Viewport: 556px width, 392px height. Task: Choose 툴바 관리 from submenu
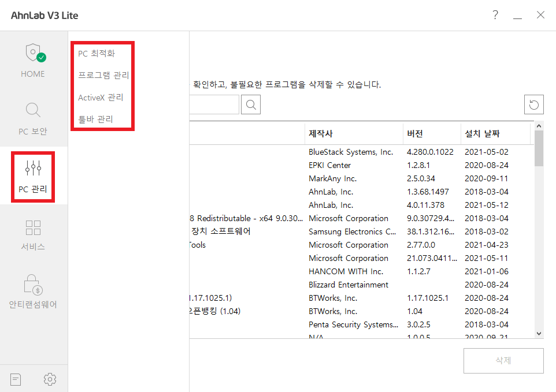[x=96, y=120]
